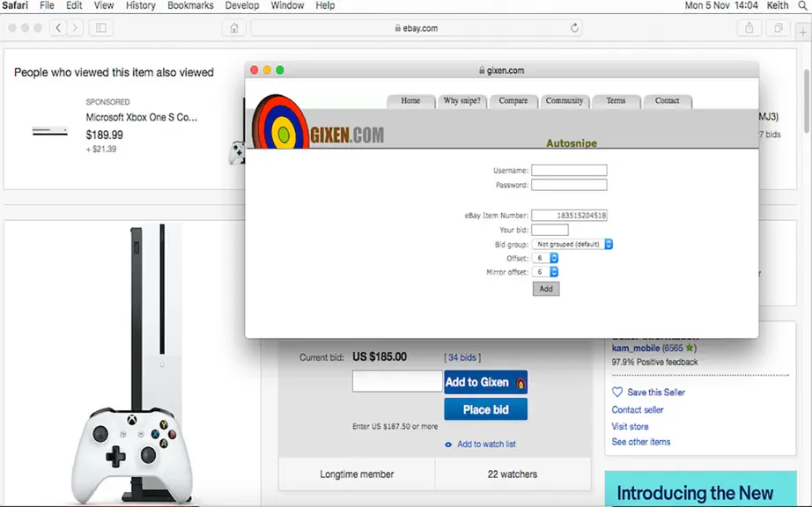Go back with Safari's back arrow
This screenshot has height=507, width=812.
pos(58,28)
